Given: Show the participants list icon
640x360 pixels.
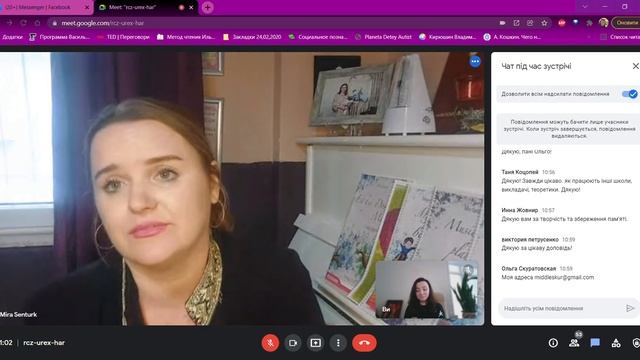Looking at the screenshot, I should pyautogui.click(x=574, y=343).
